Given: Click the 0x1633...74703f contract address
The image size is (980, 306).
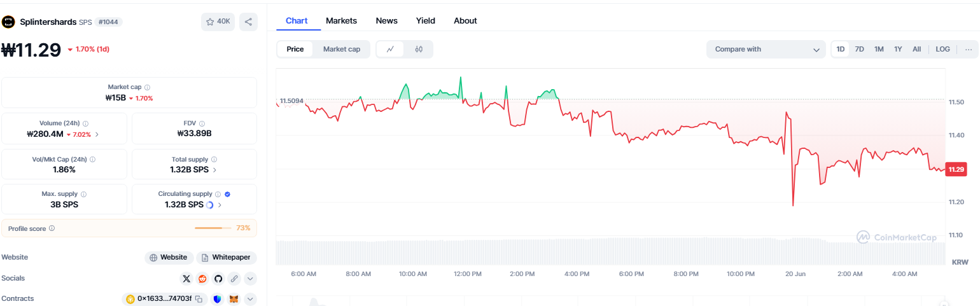Looking at the screenshot, I should [x=164, y=299].
